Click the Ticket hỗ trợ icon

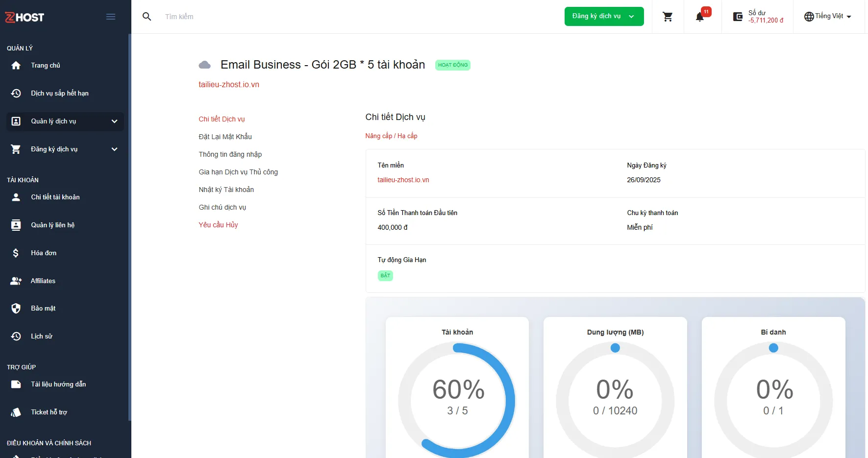click(16, 412)
